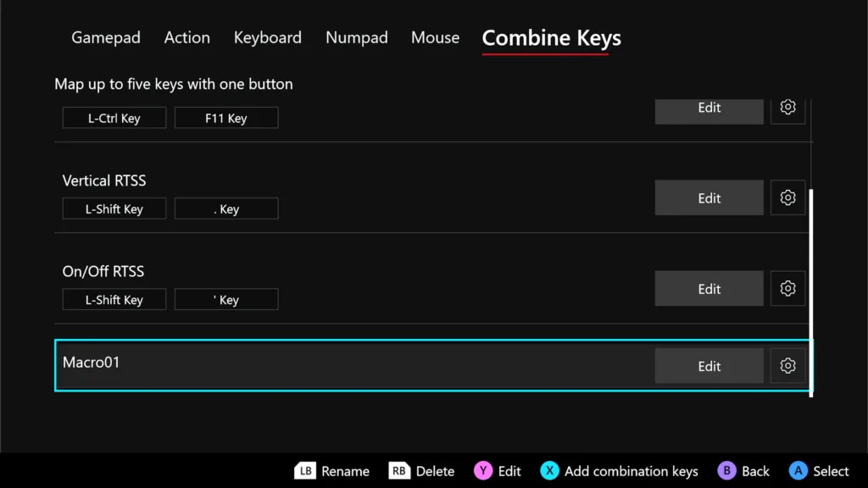Open settings gear on On/Off RTSS row
The width and height of the screenshot is (868, 488).
(787, 288)
